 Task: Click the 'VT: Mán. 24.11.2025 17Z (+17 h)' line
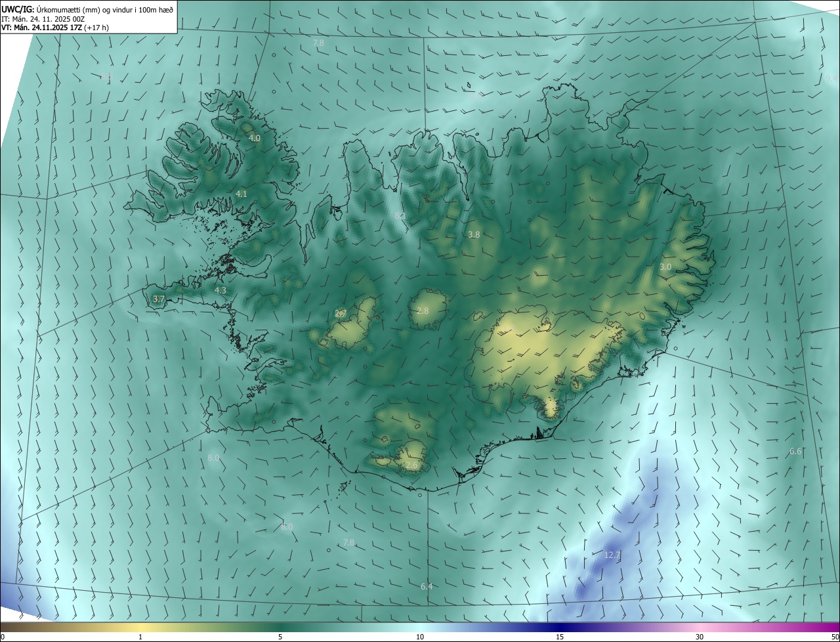point(55,28)
